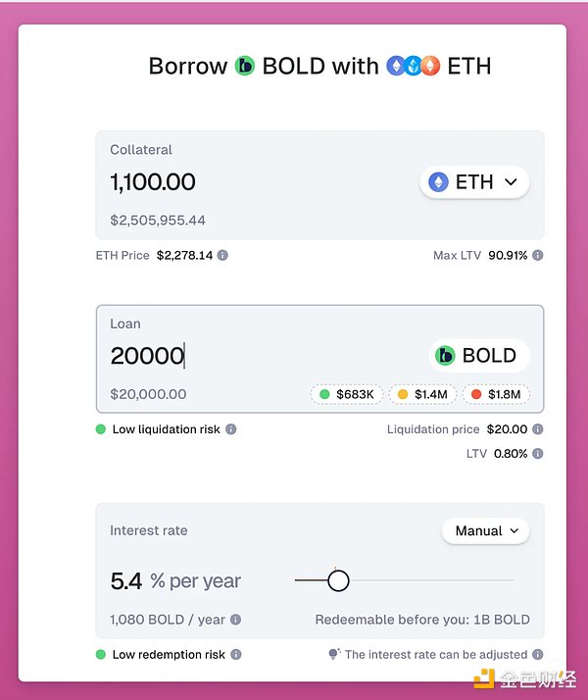Click info icon for adjustable interest rate
This screenshot has width=588, height=700.
(537, 654)
